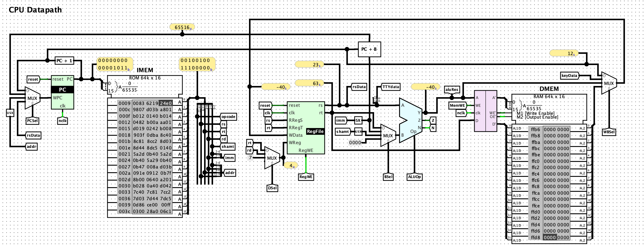Viewport: 644px width, 246px height.
Task: Select the MUX feeding ALU input B
Action: [388, 135]
